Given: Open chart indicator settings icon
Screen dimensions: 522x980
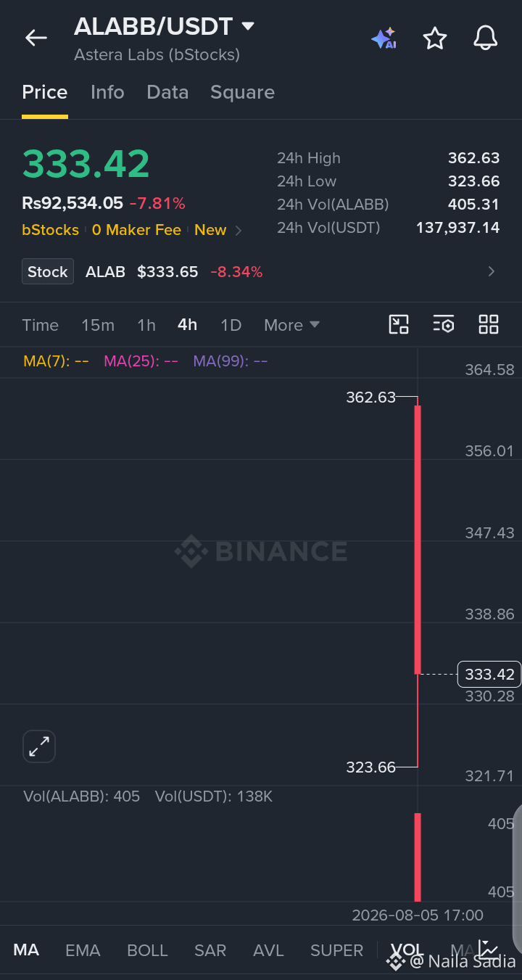Looking at the screenshot, I should coord(444,324).
